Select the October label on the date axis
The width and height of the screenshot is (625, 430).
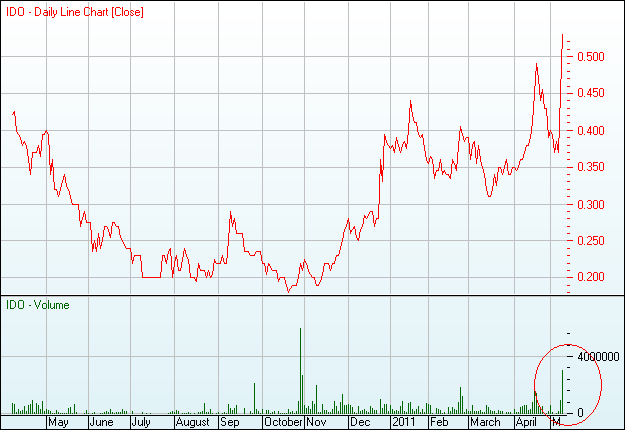point(283,422)
